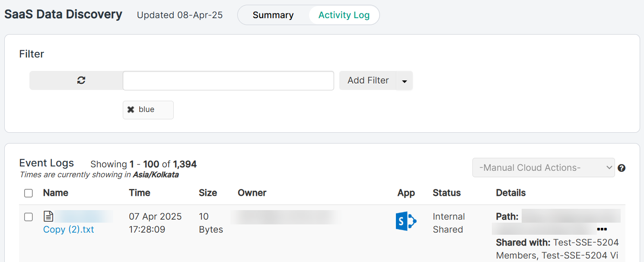
Task: Click the document file icon beside Copy (2).txt
Action: (x=49, y=216)
